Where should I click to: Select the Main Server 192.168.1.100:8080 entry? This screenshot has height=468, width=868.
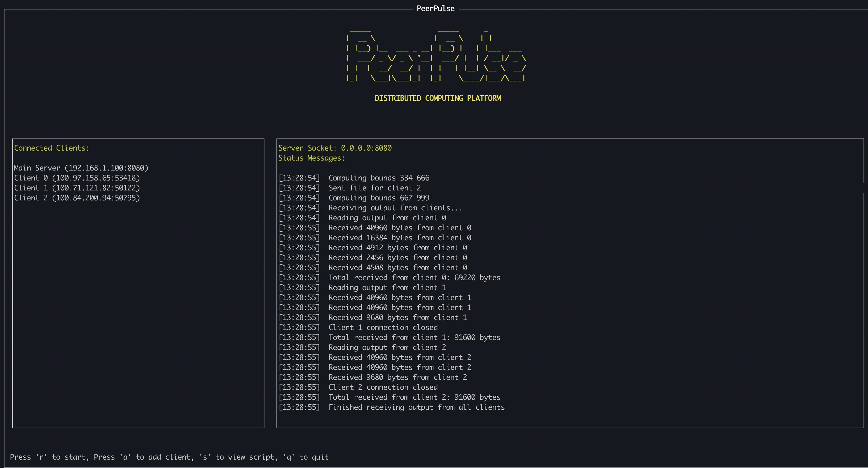tap(81, 168)
